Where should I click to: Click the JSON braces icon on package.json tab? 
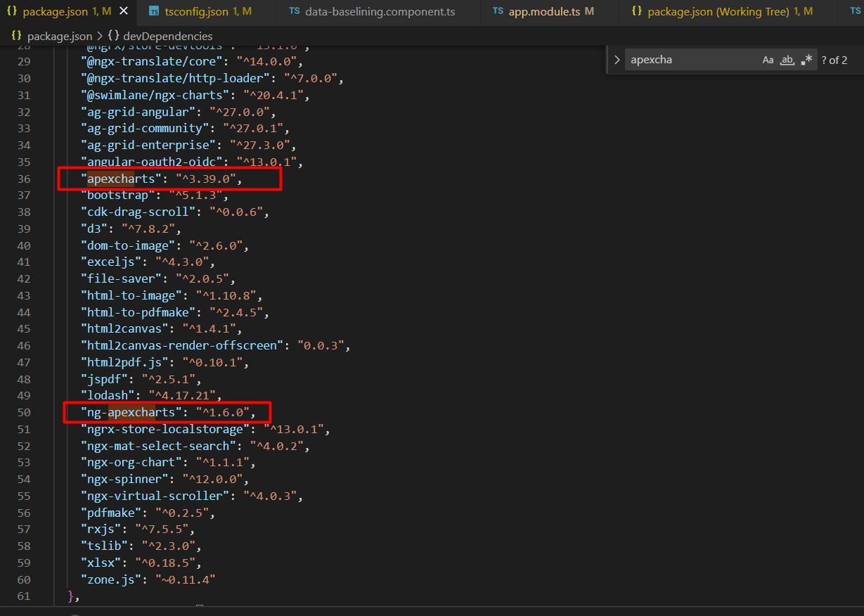coord(13,11)
